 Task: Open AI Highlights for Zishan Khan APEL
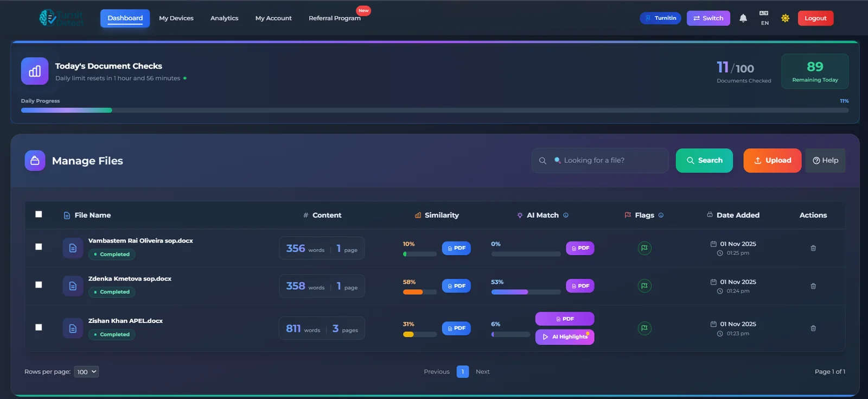[565, 337]
